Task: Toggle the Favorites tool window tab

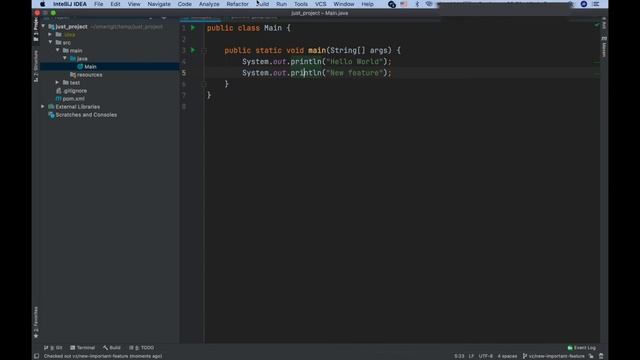Action: point(36,322)
